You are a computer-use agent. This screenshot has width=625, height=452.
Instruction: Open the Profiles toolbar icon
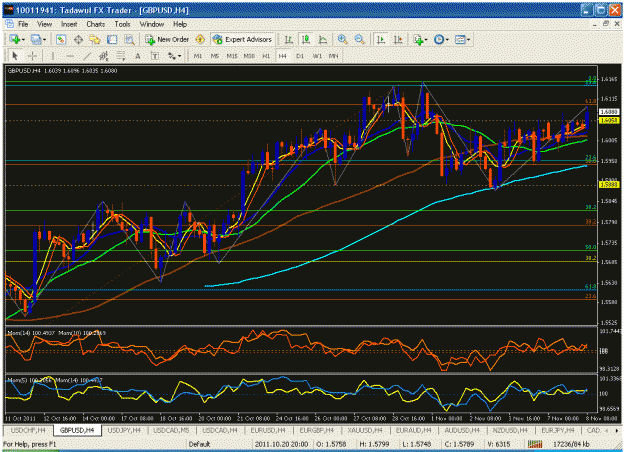[36, 39]
